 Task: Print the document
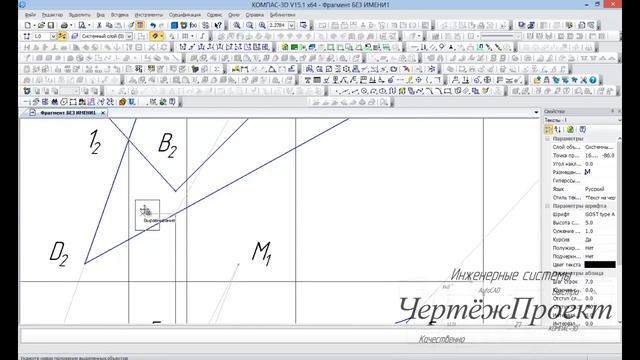[x=64, y=25]
